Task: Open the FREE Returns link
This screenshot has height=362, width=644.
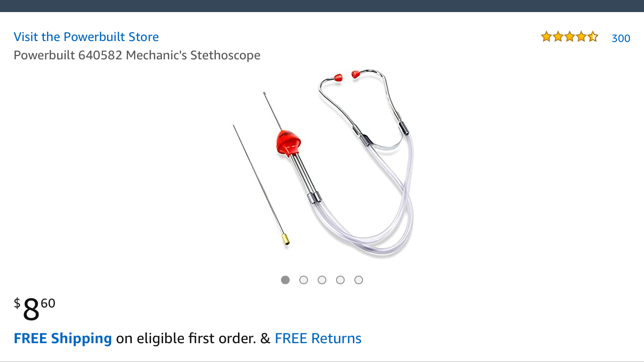Action: click(x=318, y=338)
